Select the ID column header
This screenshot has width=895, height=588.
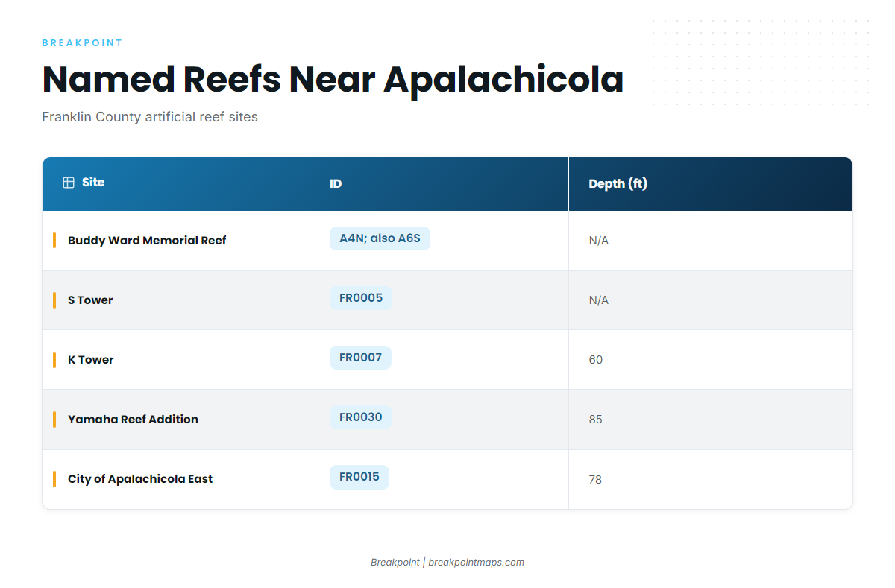pyautogui.click(x=439, y=184)
